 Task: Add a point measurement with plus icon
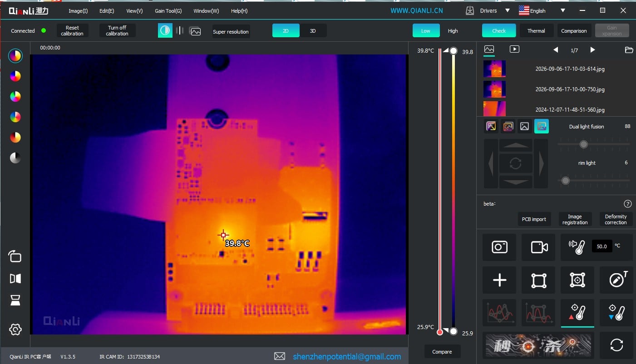click(x=499, y=280)
